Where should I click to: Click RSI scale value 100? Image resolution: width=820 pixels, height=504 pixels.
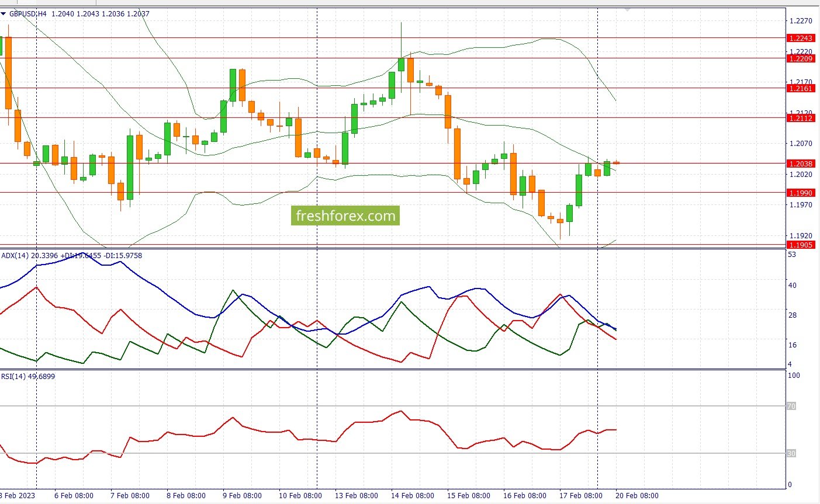click(x=794, y=376)
